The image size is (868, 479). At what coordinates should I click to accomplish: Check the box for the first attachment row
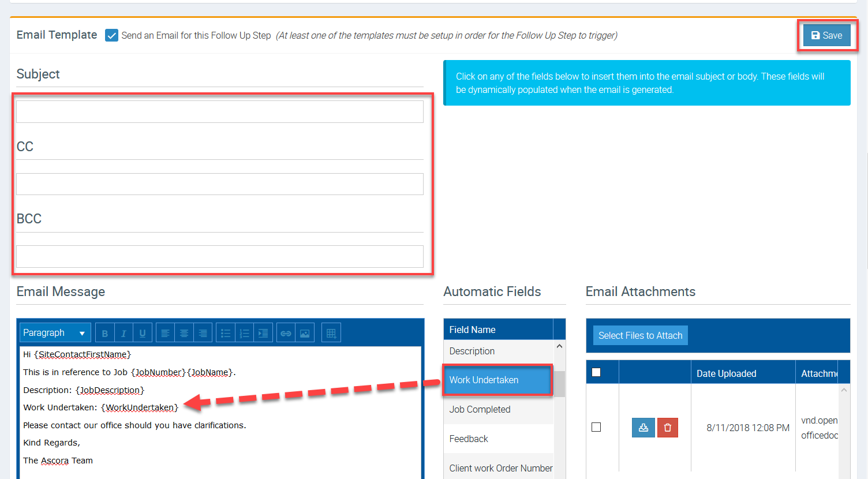596,427
